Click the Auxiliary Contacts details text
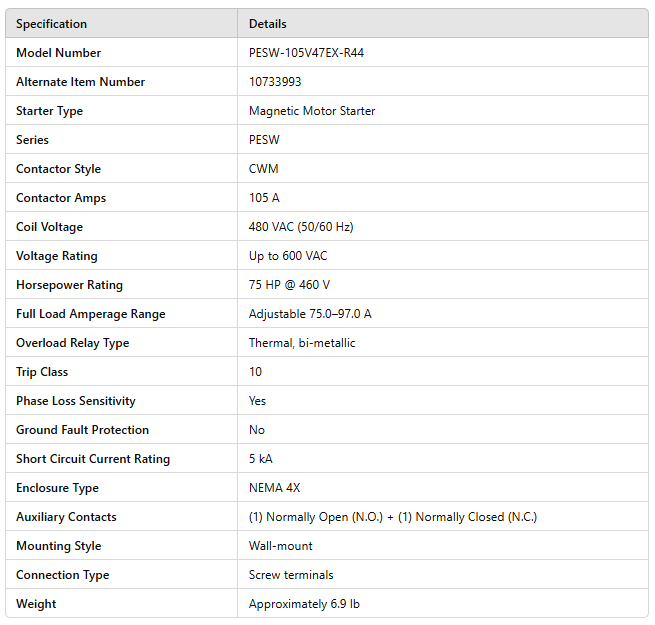Image resolution: width=655 pixels, height=625 pixels. point(393,517)
